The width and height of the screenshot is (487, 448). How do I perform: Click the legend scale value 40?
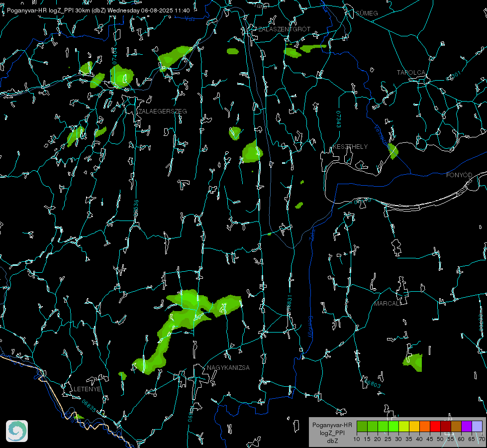[419, 439]
